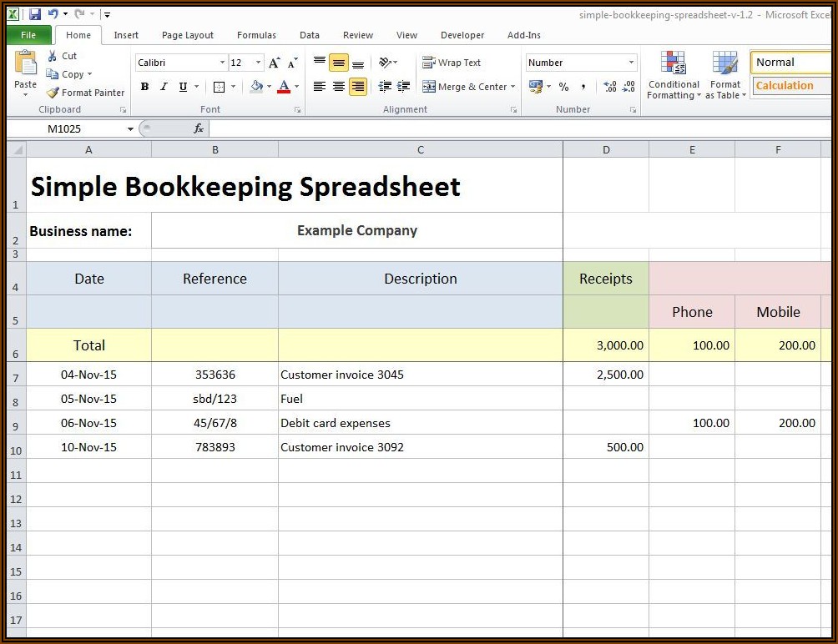Open the Number format dropdown
Viewport: 838px width, 644px height.
(631, 63)
